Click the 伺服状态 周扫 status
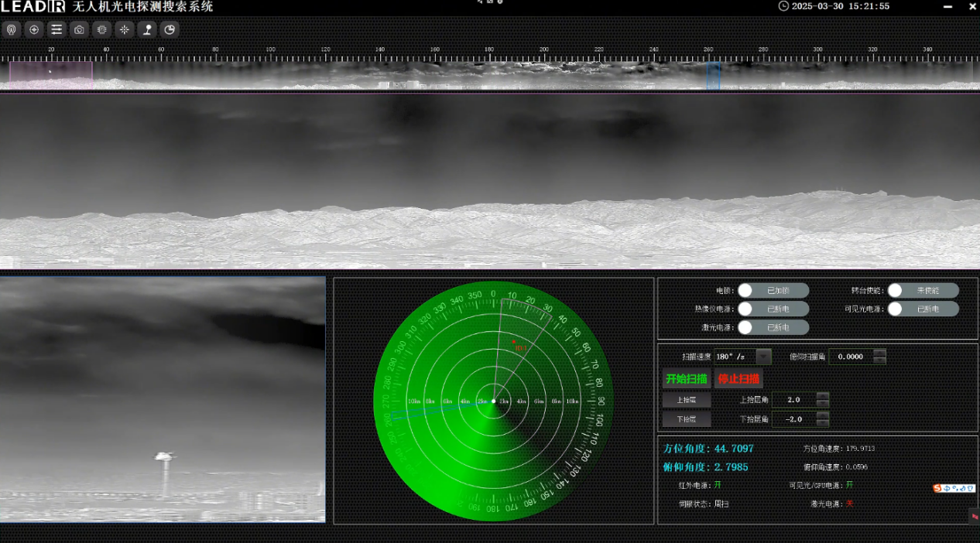The height and width of the screenshot is (543, 980). coord(721,504)
